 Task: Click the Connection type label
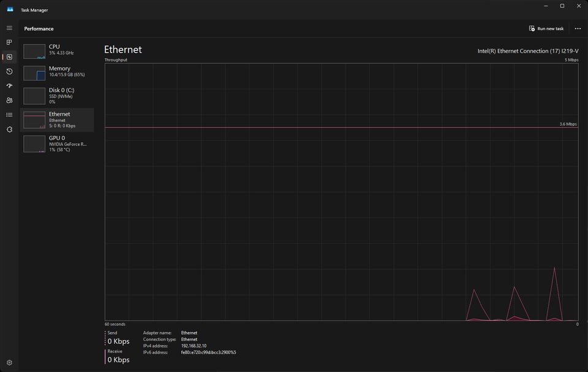tap(159, 340)
